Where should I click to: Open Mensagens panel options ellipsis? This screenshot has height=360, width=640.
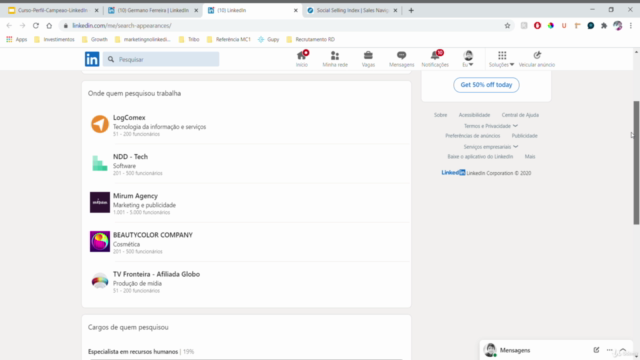pos(609,350)
